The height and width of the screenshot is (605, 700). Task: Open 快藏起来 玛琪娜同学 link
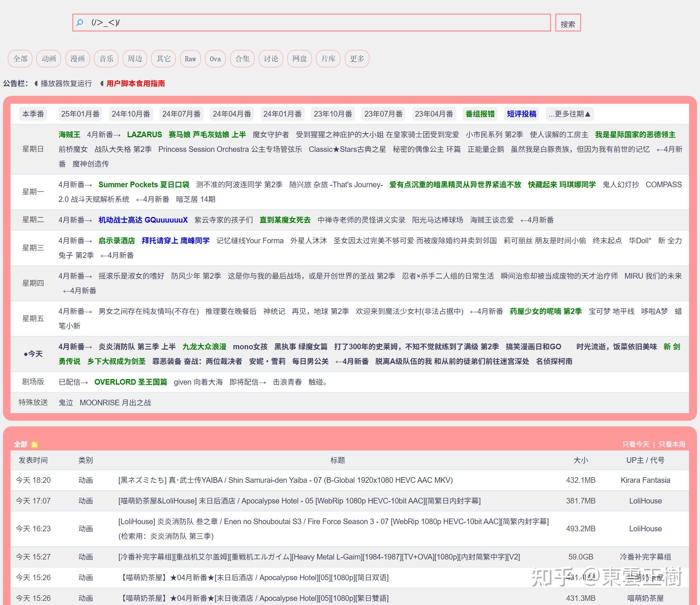[562, 185]
